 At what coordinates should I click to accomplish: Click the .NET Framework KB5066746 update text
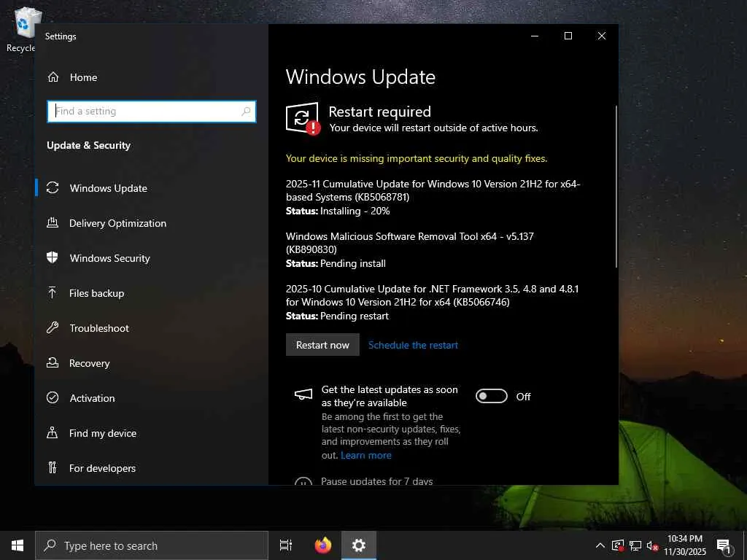click(432, 295)
